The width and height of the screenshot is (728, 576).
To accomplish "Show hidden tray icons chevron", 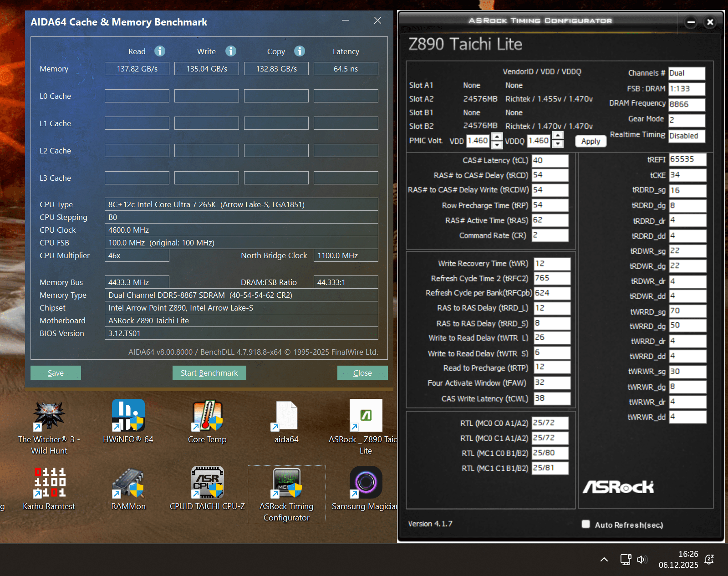I will click(604, 560).
